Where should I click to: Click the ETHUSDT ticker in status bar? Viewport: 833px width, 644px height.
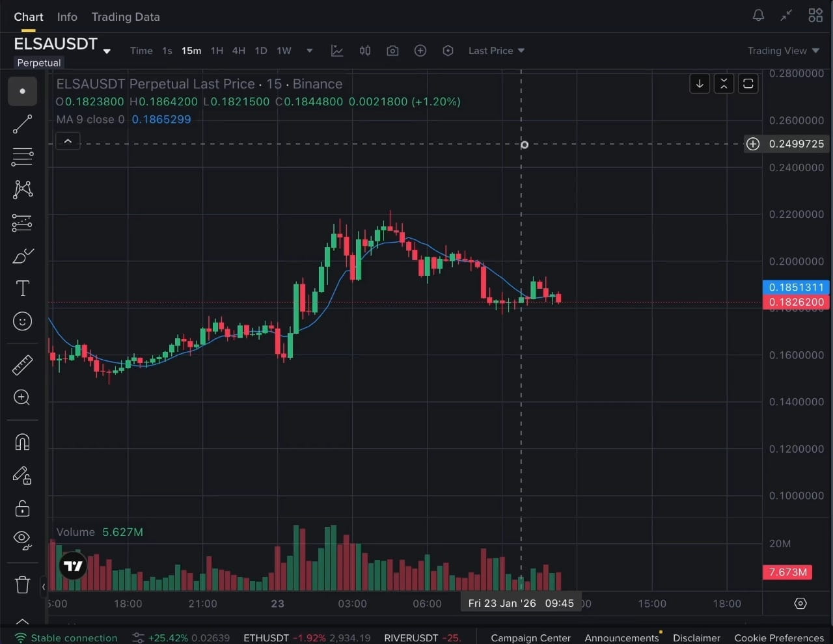(266, 637)
